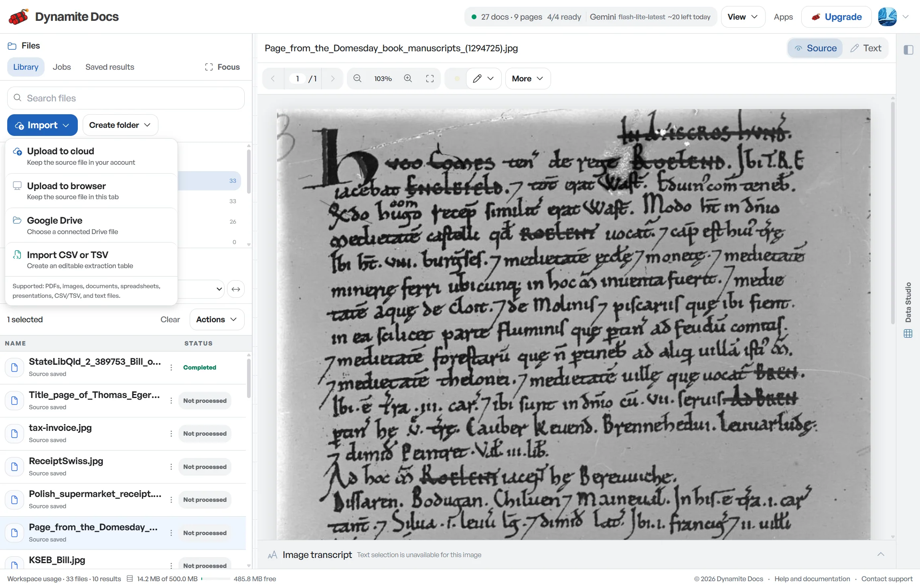This screenshot has width=920, height=588.
Task: Collapse the Image transcript panel
Action: coord(881,555)
